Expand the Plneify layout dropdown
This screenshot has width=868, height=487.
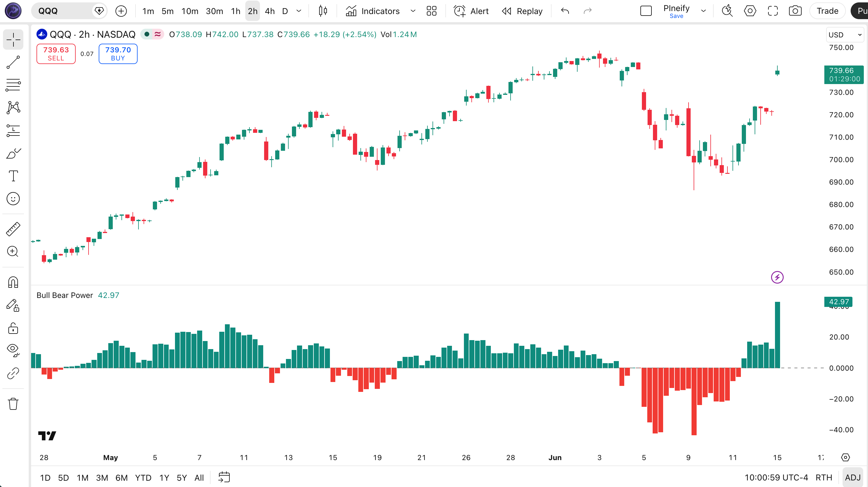pyautogui.click(x=703, y=11)
